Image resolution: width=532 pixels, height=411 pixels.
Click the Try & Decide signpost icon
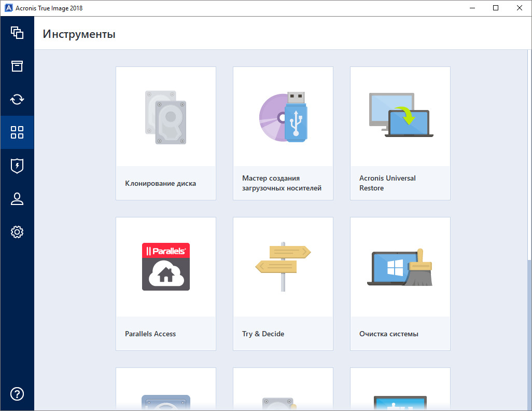[x=283, y=267]
